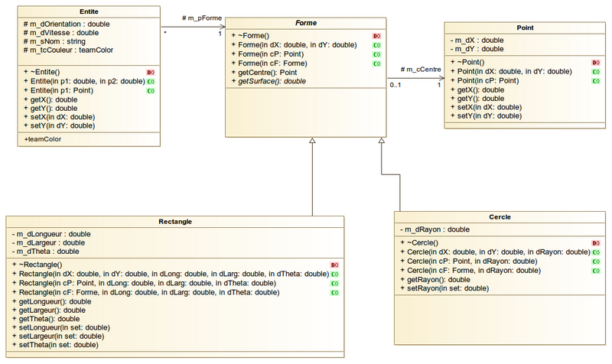612x364 pixels.
Task: Click the red destructor icon next to ~Cercle()
Action: click(595, 242)
